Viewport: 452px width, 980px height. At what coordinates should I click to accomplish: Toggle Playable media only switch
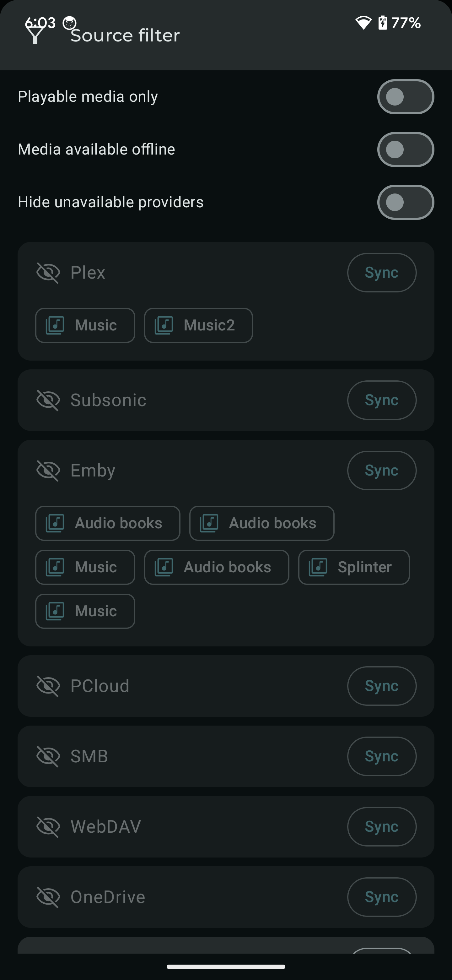tap(405, 97)
